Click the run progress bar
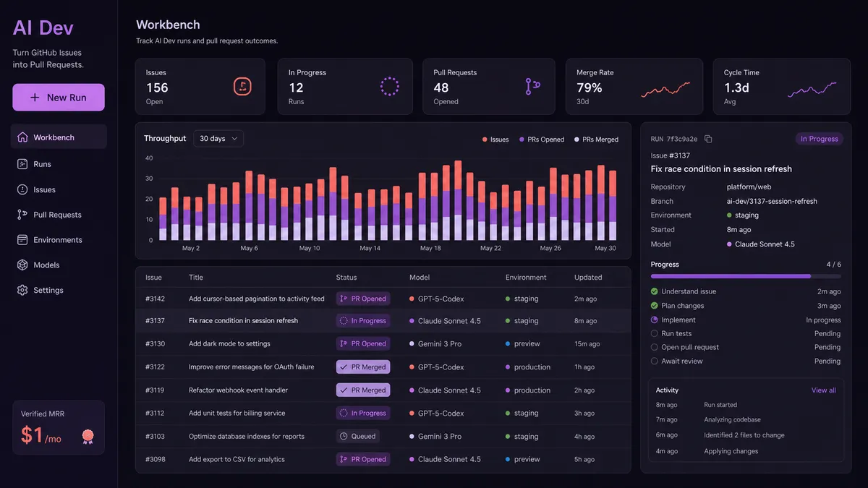Viewport: 868px width, 488px height. coord(746,276)
